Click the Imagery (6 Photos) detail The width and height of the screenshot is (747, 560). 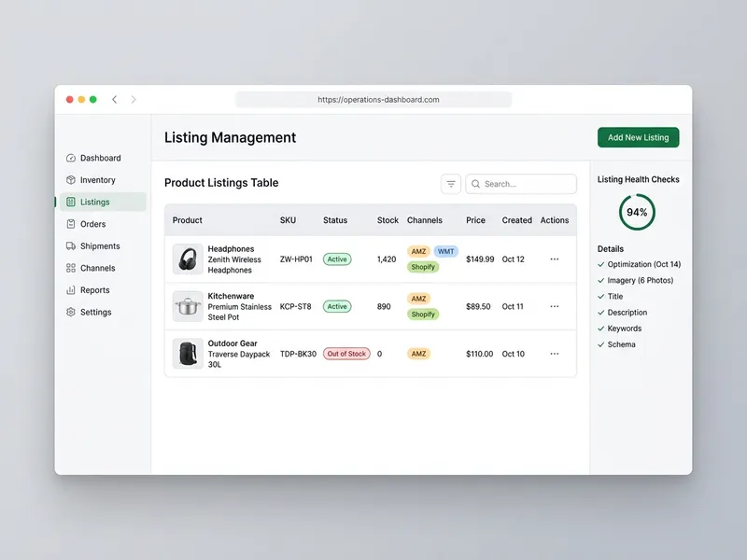click(641, 280)
